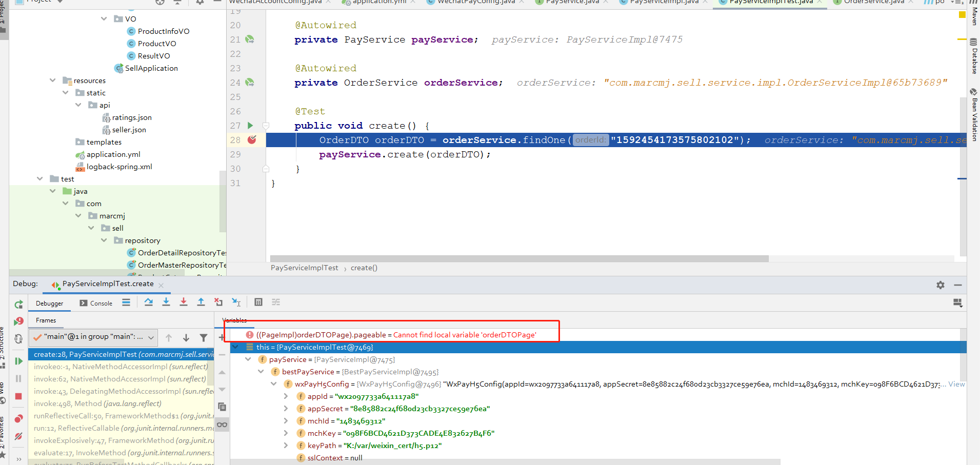
Task: Toggle frames filter funnel icon
Action: [204, 338]
